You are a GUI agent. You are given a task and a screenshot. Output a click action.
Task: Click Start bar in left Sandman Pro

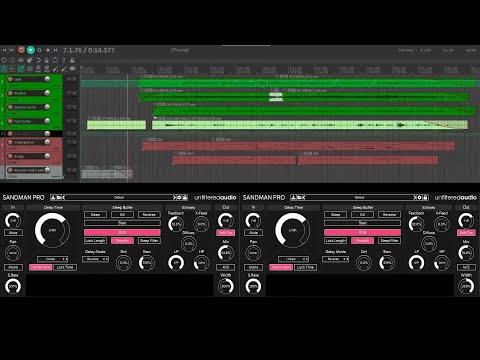pyautogui.click(x=122, y=223)
